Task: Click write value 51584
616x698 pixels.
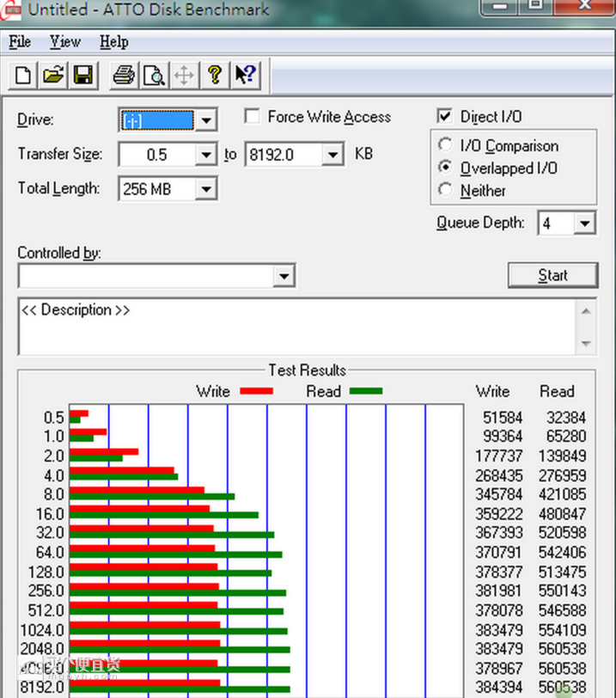Action: click(x=503, y=418)
